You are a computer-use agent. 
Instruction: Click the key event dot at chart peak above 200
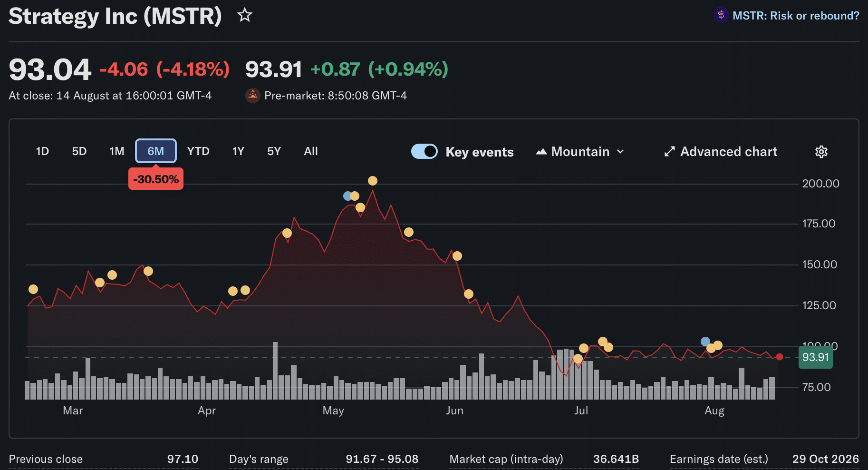(x=373, y=181)
